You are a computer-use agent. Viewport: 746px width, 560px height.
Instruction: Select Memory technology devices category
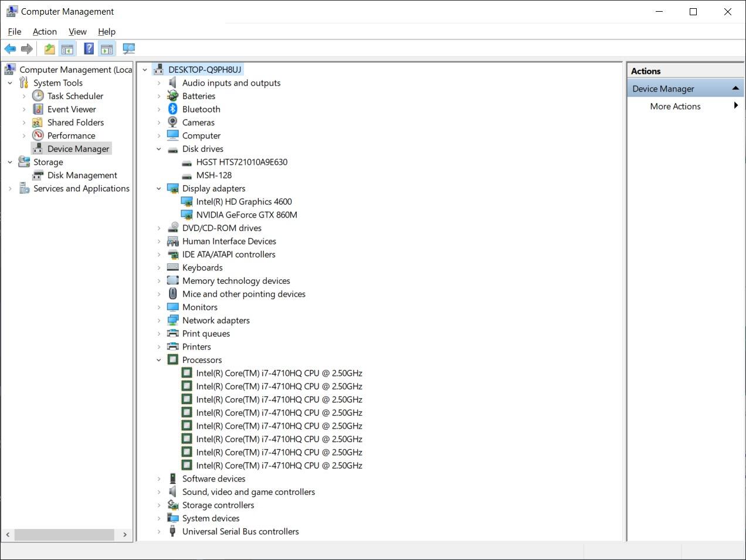click(236, 280)
